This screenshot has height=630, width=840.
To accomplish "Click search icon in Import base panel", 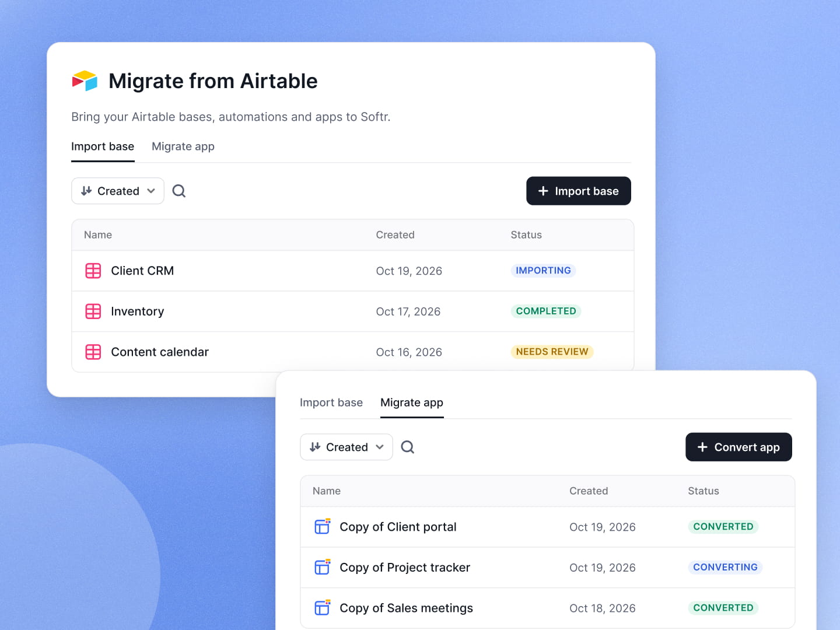I will tap(179, 191).
